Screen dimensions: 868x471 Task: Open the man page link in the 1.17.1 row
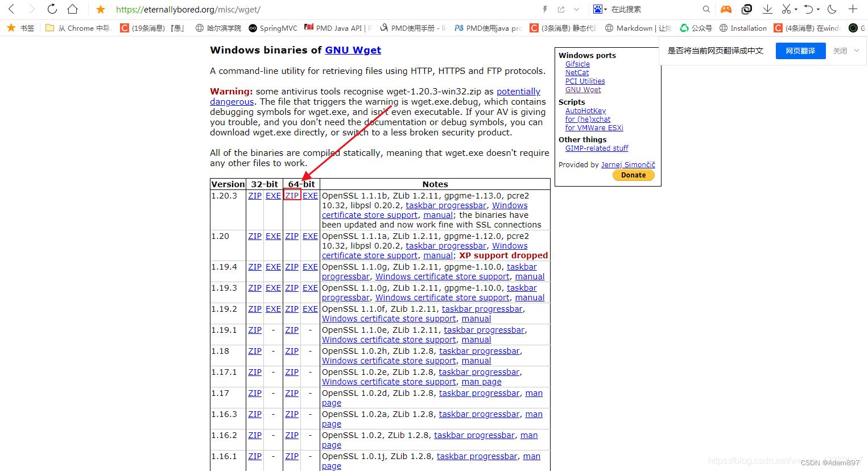pyautogui.click(x=481, y=382)
